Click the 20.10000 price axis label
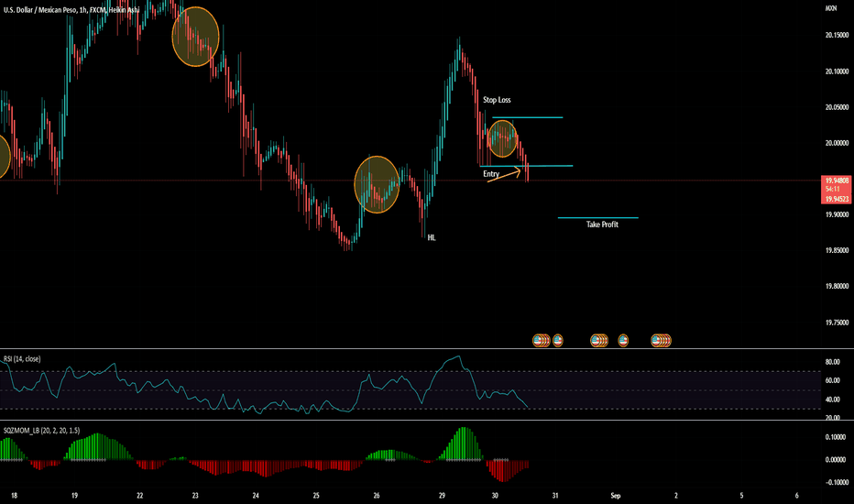 (837, 71)
